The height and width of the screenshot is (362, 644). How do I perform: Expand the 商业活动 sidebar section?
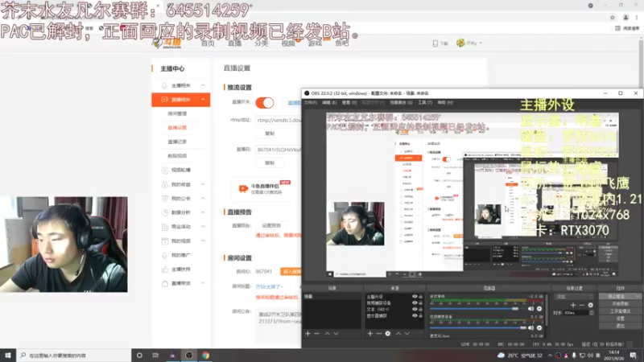tap(203, 227)
